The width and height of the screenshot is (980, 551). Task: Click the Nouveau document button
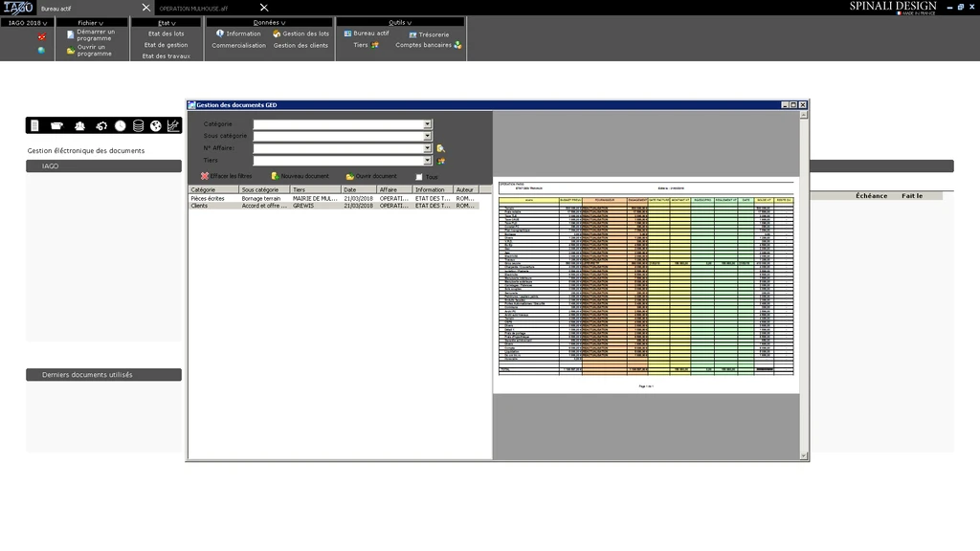coord(300,176)
